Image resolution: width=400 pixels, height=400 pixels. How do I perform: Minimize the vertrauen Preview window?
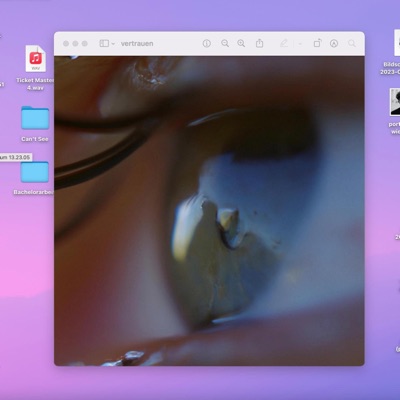click(x=75, y=44)
